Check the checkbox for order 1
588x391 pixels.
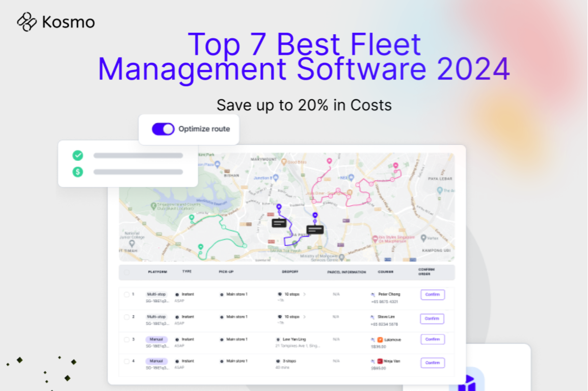point(126,294)
